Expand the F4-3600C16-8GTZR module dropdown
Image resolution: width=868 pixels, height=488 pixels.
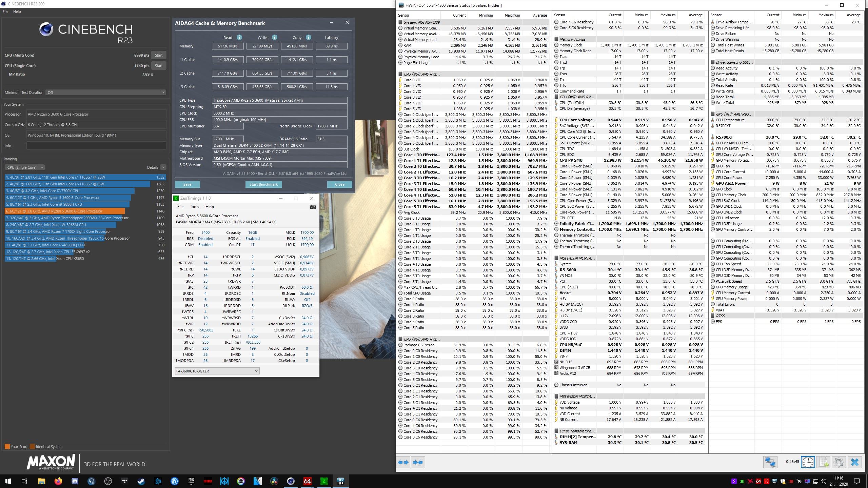217,371
